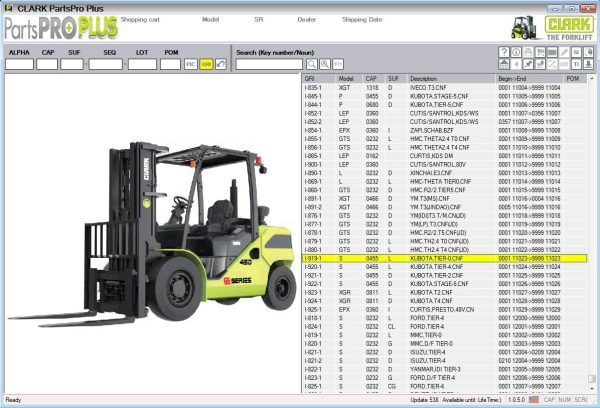This screenshot has height=408, width=600.
Task: Click the Shipping Date header label
Action: [x=362, y=20]
